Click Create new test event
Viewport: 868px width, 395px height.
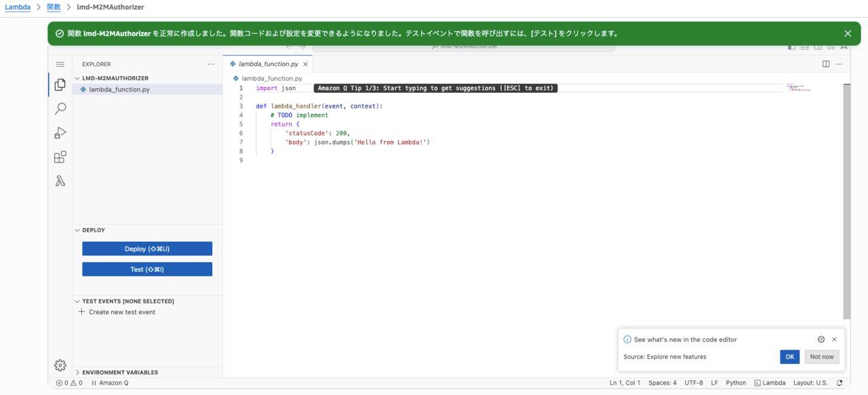click(x=121, y=312)
